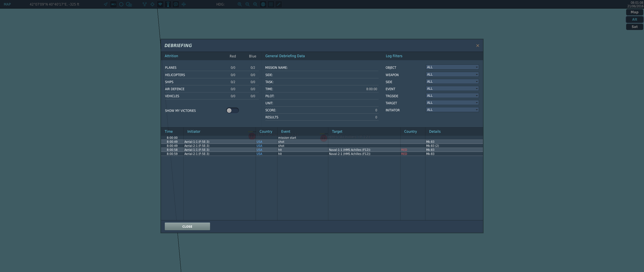Open the INITIATOR filter dropdown
644x272 pixels.
click(452, 110)
